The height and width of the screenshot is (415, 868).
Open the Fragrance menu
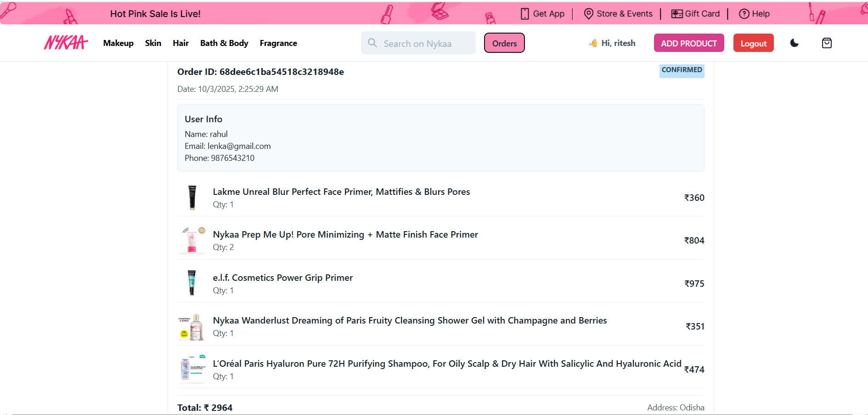point(278,43)
